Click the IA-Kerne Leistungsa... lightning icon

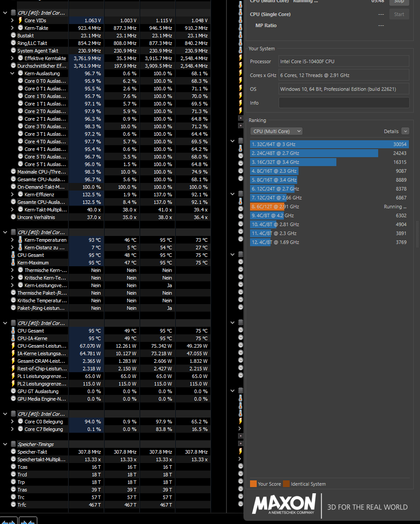click(13, 353)
